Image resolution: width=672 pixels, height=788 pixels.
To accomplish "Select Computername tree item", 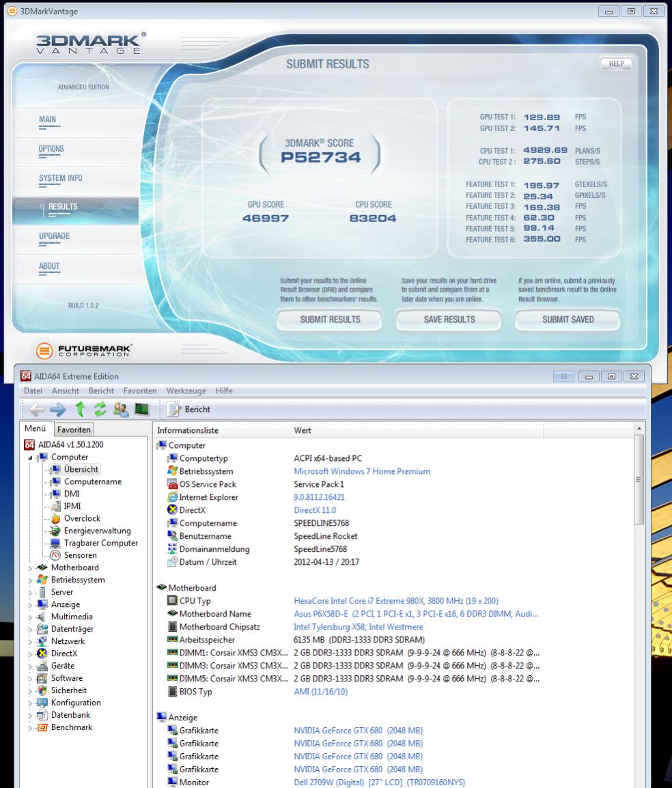I will (92, 481).
